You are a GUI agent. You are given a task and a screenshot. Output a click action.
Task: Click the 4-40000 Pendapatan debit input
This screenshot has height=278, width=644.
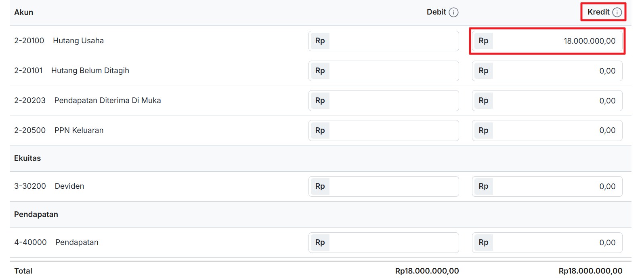tap(384, 242)
